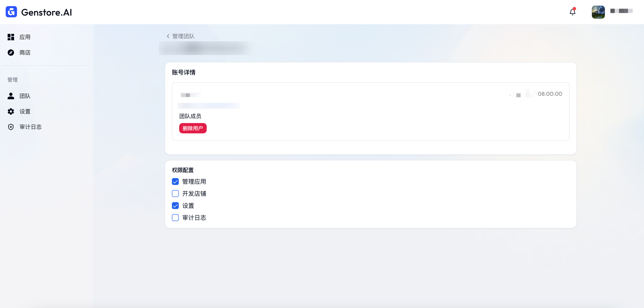
Task: Click the Genstore.AI logo icon
Action: pos(11,12)
